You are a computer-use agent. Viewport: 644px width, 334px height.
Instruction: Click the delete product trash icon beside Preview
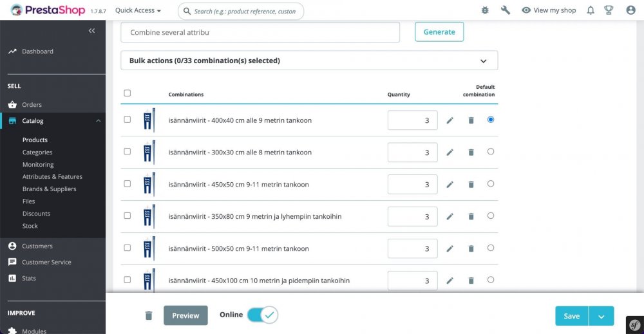(x=149, y=315)
